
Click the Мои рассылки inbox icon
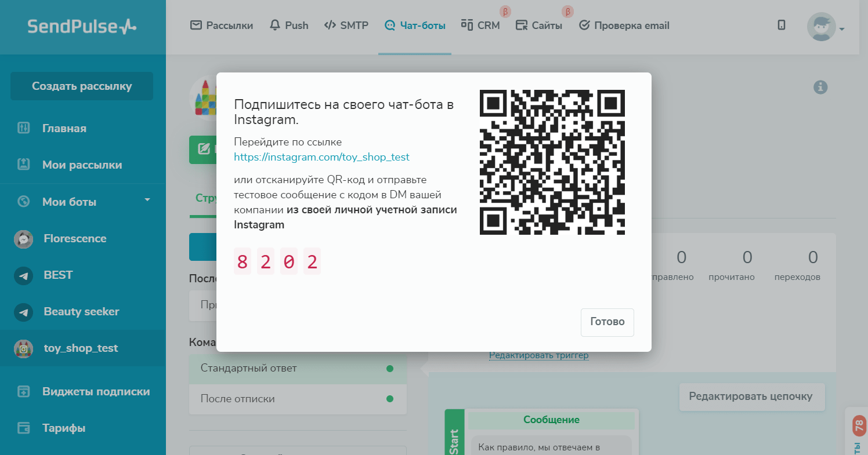coord(23,165)
